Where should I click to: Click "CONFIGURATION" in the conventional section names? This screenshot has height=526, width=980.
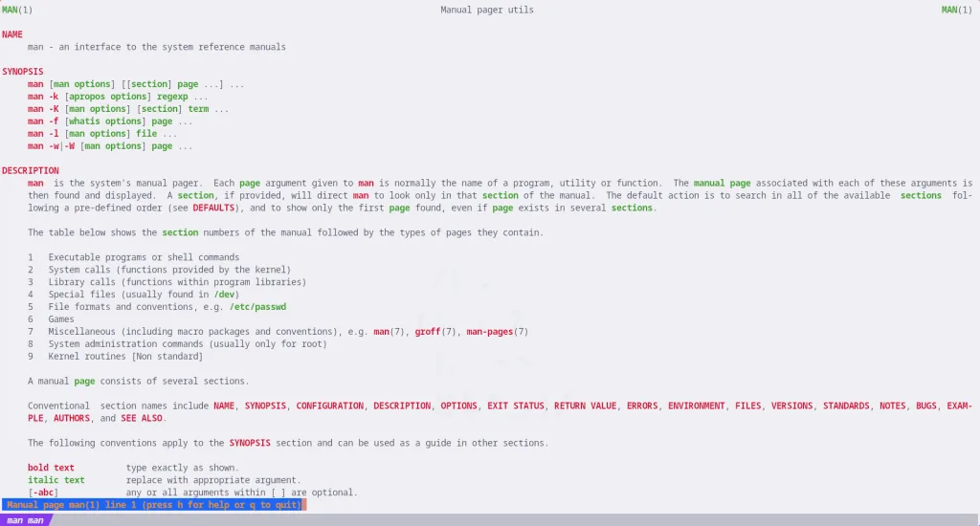click(329, 406)
